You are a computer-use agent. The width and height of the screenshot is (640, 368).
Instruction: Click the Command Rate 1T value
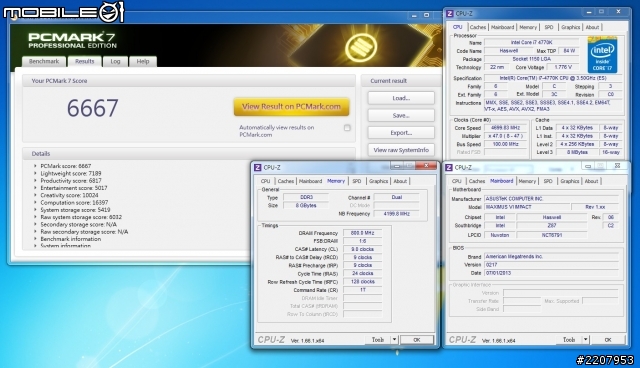(x=362, y=290)
